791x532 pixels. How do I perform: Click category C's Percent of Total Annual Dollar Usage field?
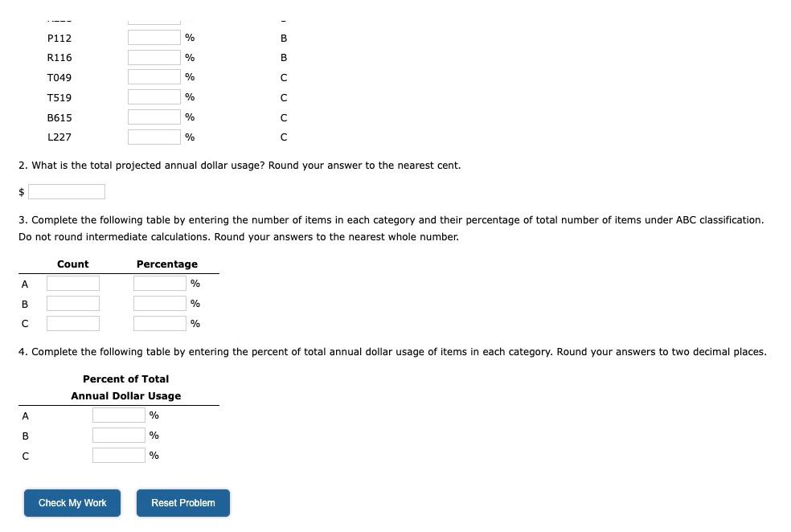118,455
